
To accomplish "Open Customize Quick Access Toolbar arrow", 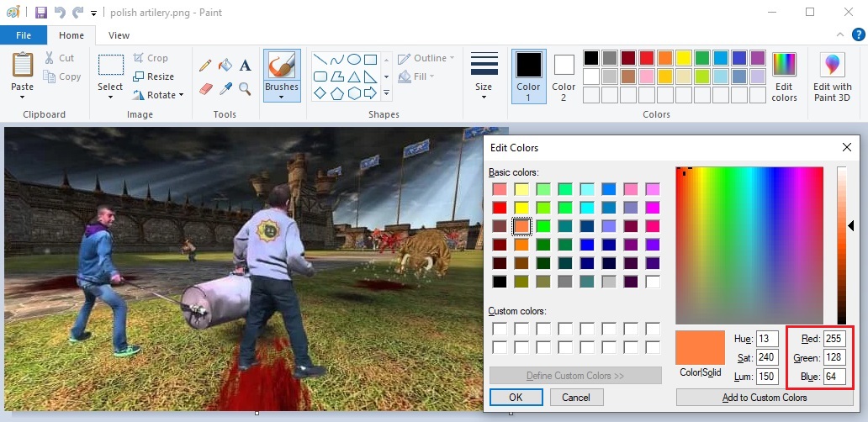I will pyautogui.click(x=93, y=13).
